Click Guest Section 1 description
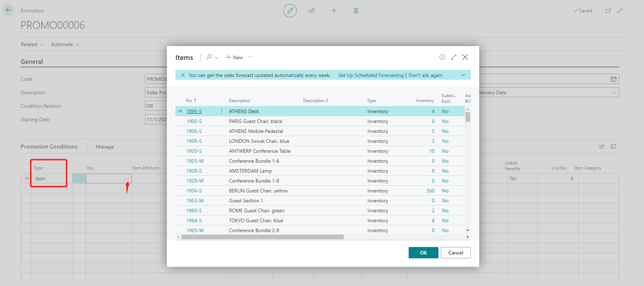Viewport: 644px width, 286px height. point(246,201)
